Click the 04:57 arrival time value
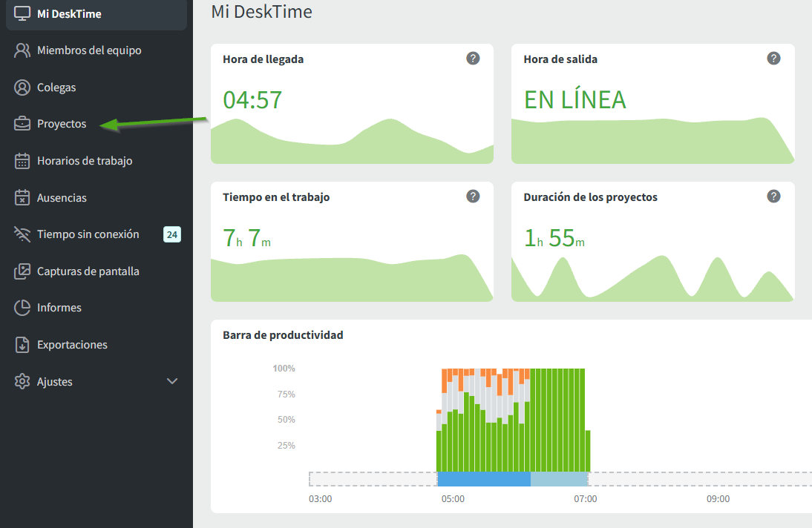The image size is (812, 528). [x=252, y=99]
